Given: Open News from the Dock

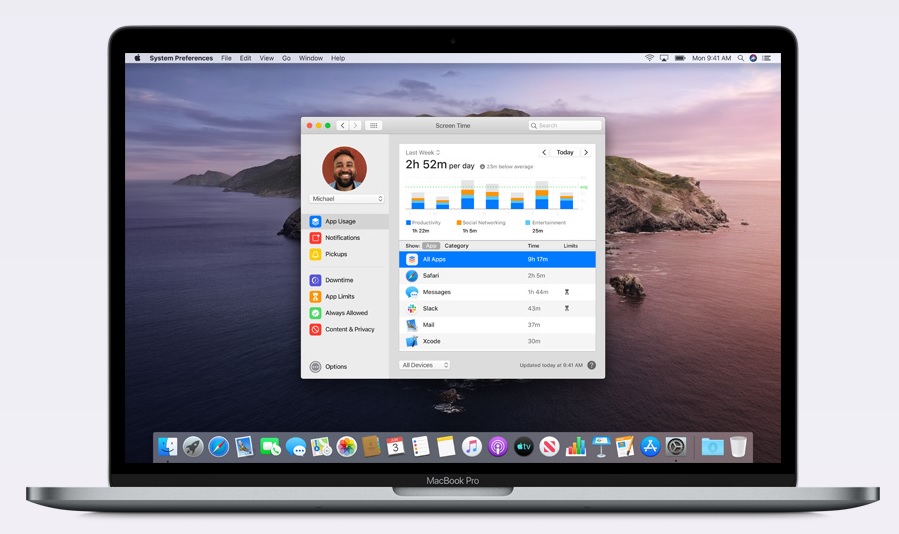Looking at the screenshot, I should click(x=549, y=446).
